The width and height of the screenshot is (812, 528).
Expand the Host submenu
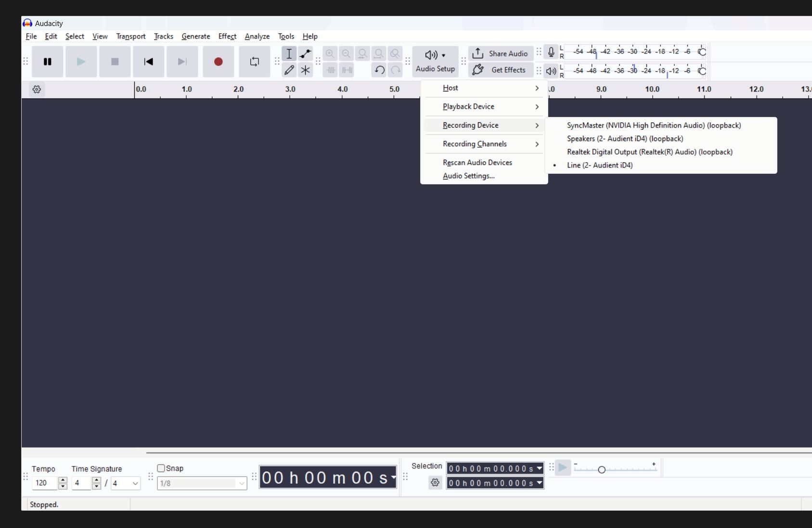[484, 88]
